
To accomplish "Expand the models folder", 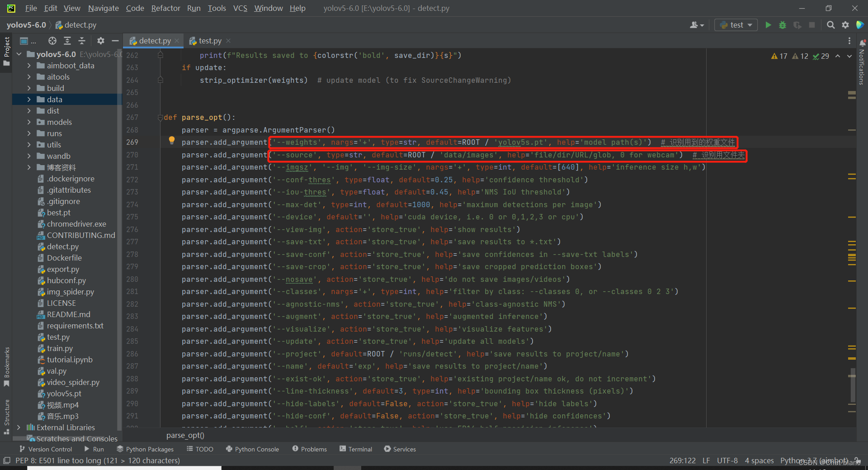I will point(29,122).
